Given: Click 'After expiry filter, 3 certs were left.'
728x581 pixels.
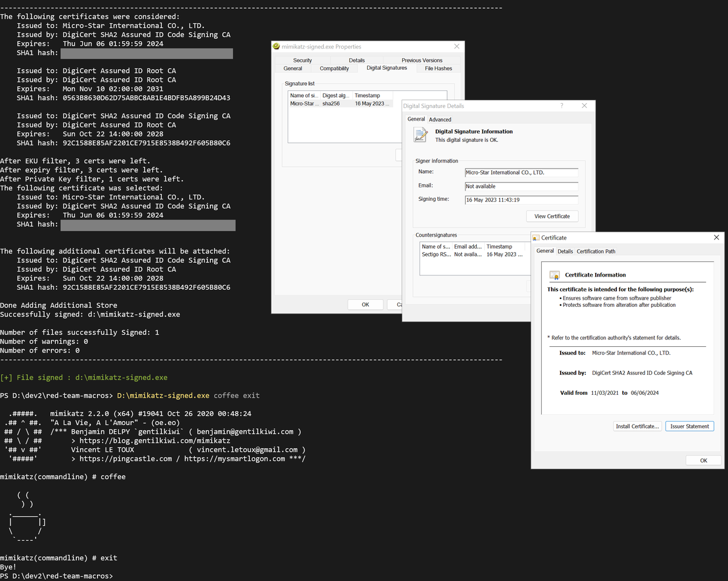Looking at the screenshot, I should (x=81, y=170).
